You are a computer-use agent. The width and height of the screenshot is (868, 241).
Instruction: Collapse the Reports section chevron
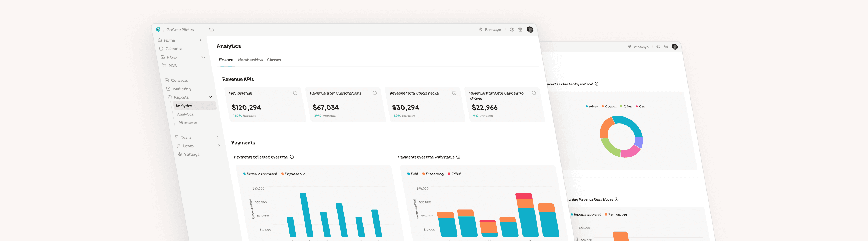[x=211, y=97]
